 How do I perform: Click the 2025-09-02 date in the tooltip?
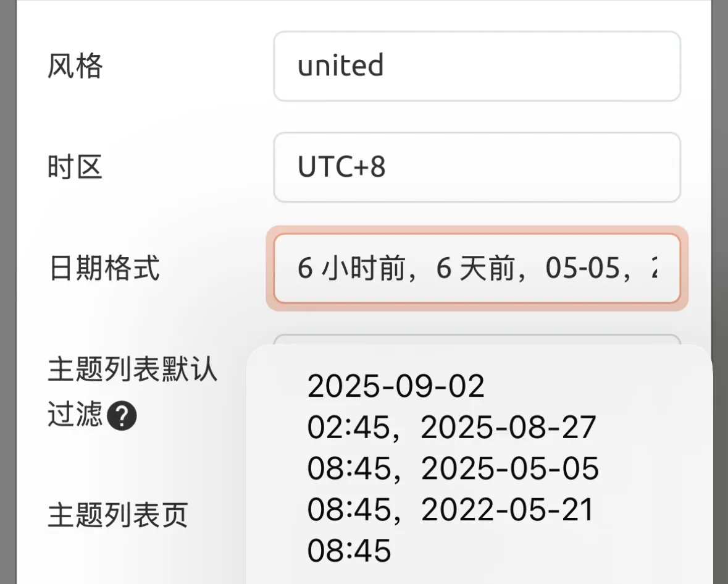point(396,387)
